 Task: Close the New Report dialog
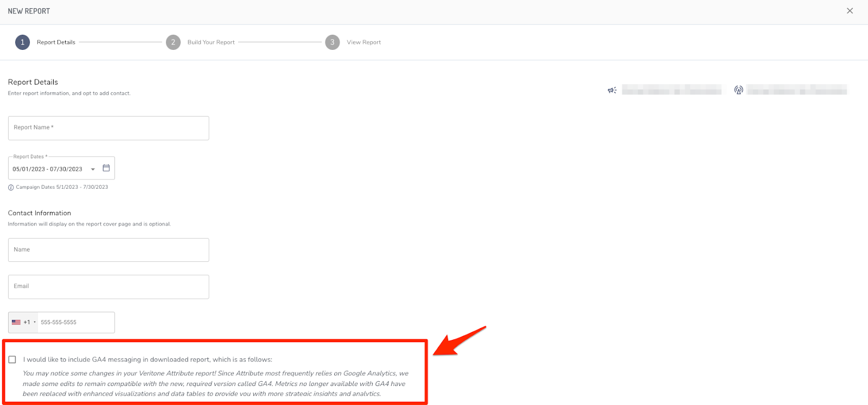point(850,11)
